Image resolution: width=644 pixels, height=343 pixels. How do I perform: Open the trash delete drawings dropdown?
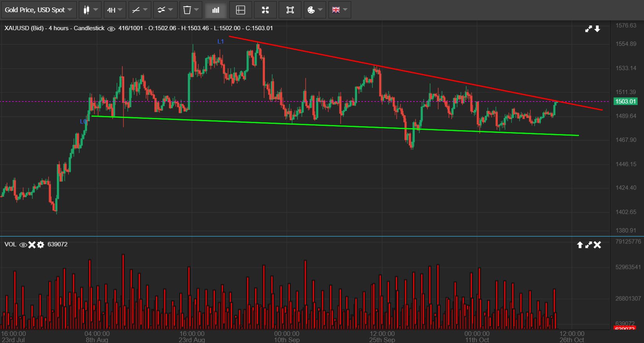[190, 10]
